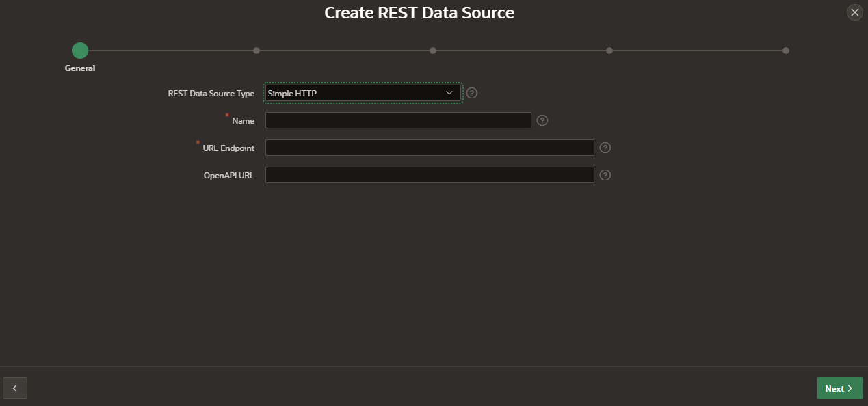
Task: Click the chevron inside the Next button
Action: pyautogui.click(x=850, y=388)
